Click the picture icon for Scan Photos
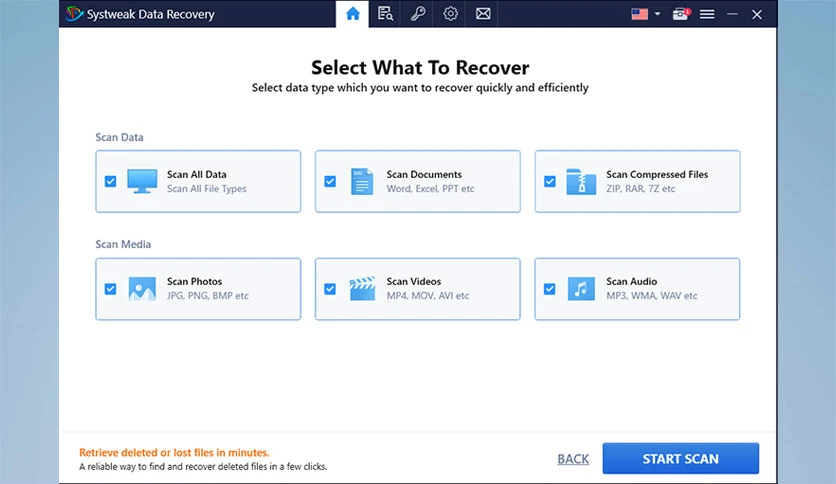The height and width of the screenshot is (484, 836). 142,289
